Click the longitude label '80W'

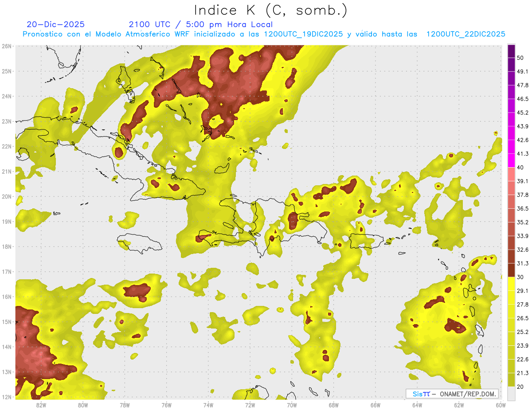tap(83, 405)
